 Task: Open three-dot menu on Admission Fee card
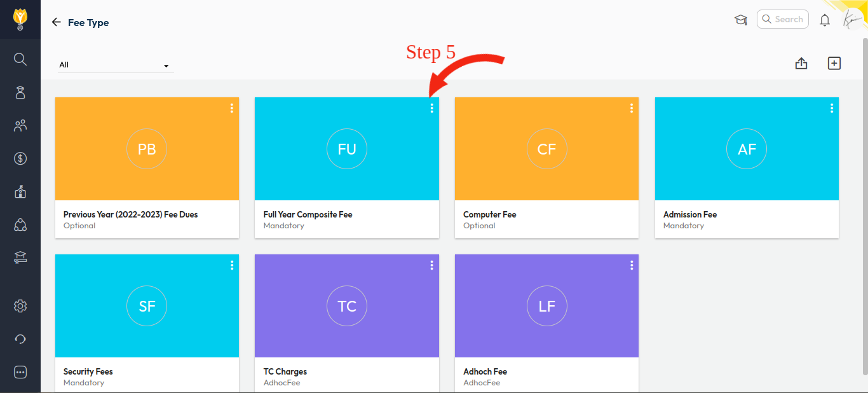[x=832, y=108]
